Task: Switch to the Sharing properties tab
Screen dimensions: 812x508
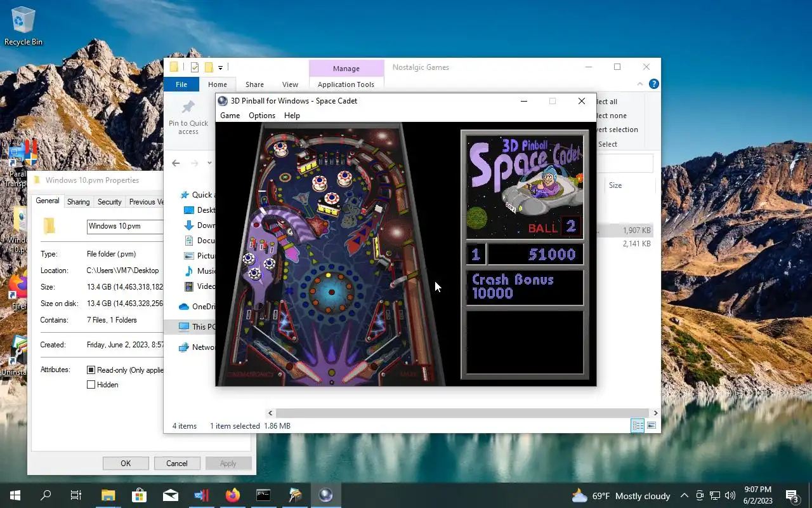Action: pos(79,202)
